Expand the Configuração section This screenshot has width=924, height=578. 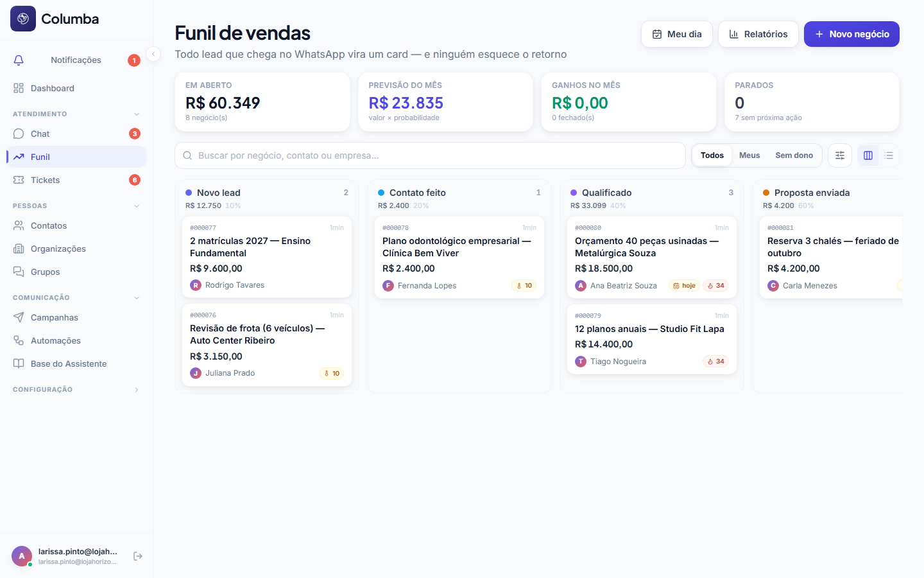pos(137,390)
